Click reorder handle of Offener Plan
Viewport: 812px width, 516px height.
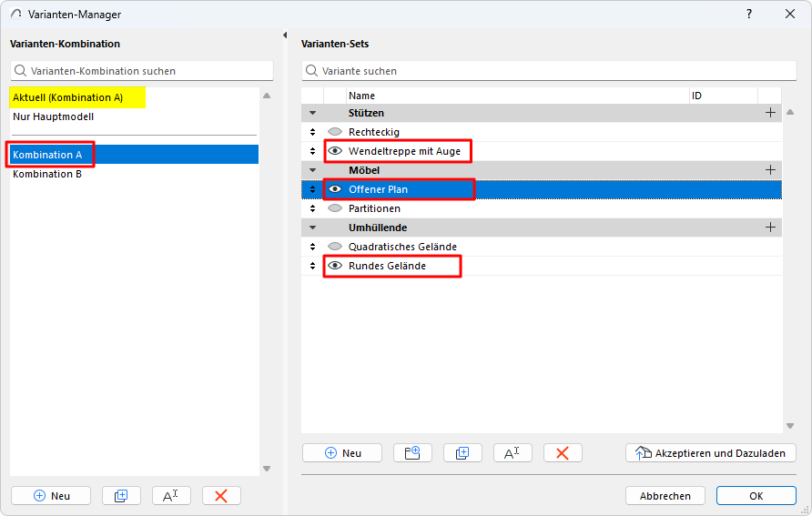pos(313,189)
